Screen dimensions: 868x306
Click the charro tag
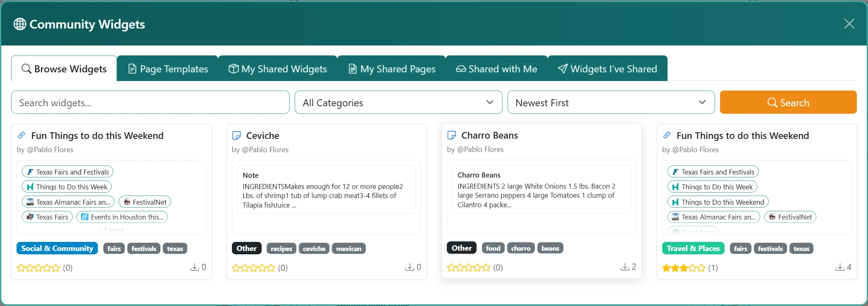point(521,248)
